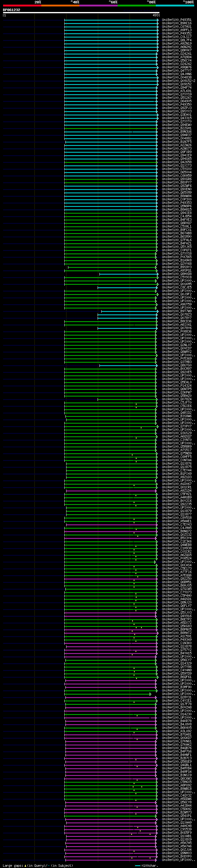
Task: Select the UniRef100_O04882 hit name
Action: [x=176, y=139]
